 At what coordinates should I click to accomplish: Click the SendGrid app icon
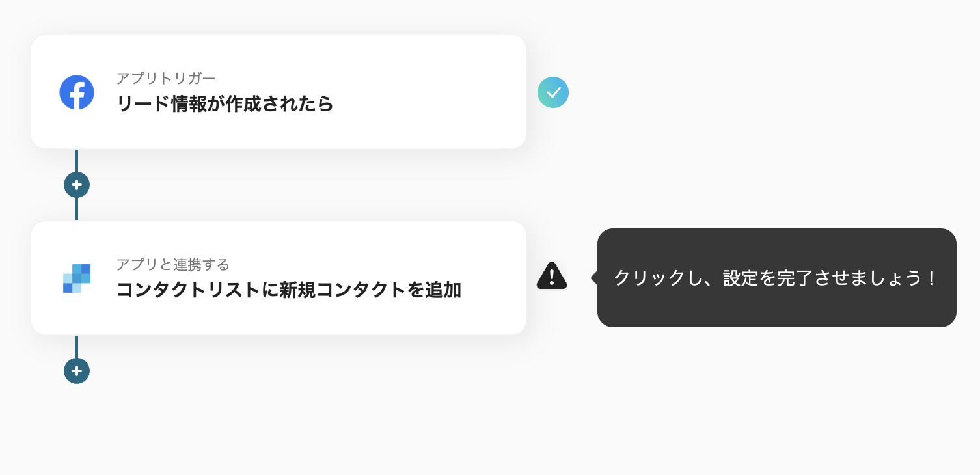77,278
